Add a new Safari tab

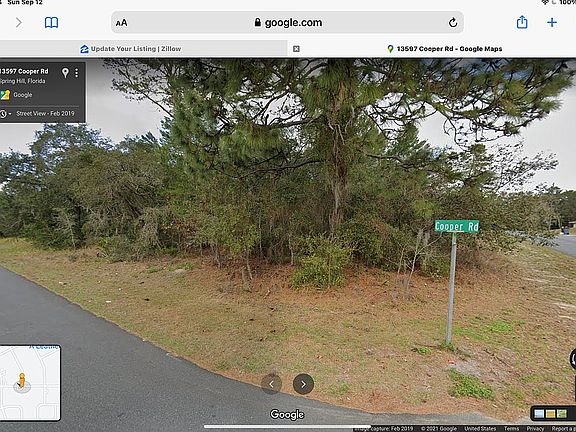pos(552,23)
